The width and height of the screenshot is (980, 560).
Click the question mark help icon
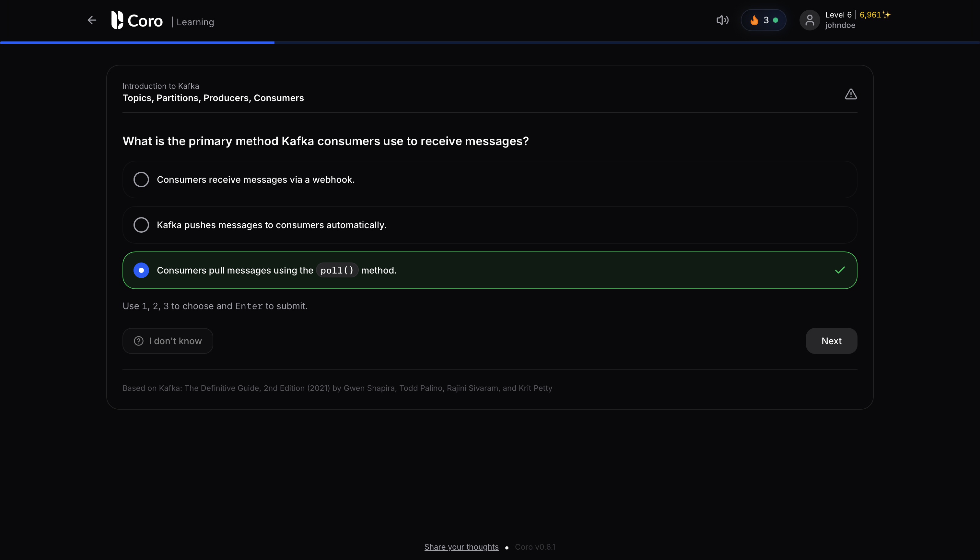(138, 341)
